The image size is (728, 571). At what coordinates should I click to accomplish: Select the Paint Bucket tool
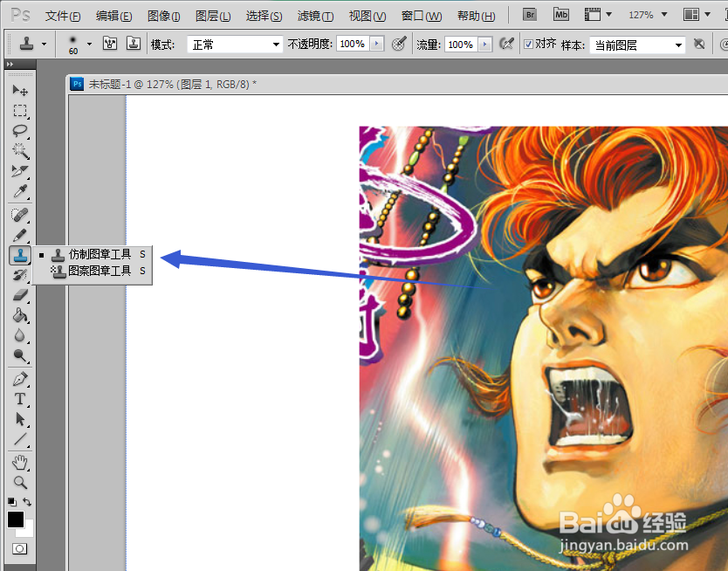pyautogui.click(x=20, y=316)
